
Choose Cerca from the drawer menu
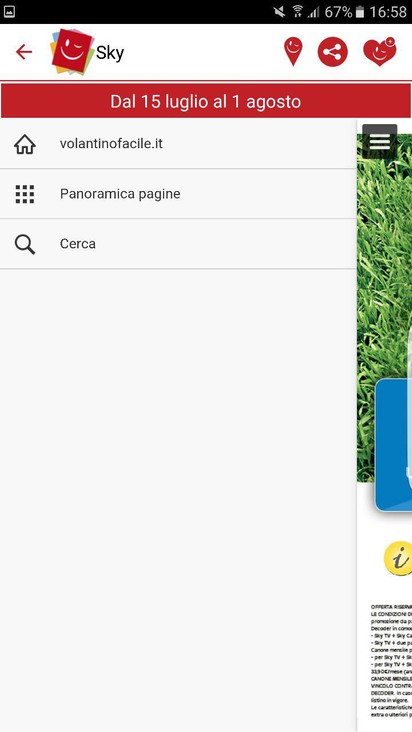point(178,244)
